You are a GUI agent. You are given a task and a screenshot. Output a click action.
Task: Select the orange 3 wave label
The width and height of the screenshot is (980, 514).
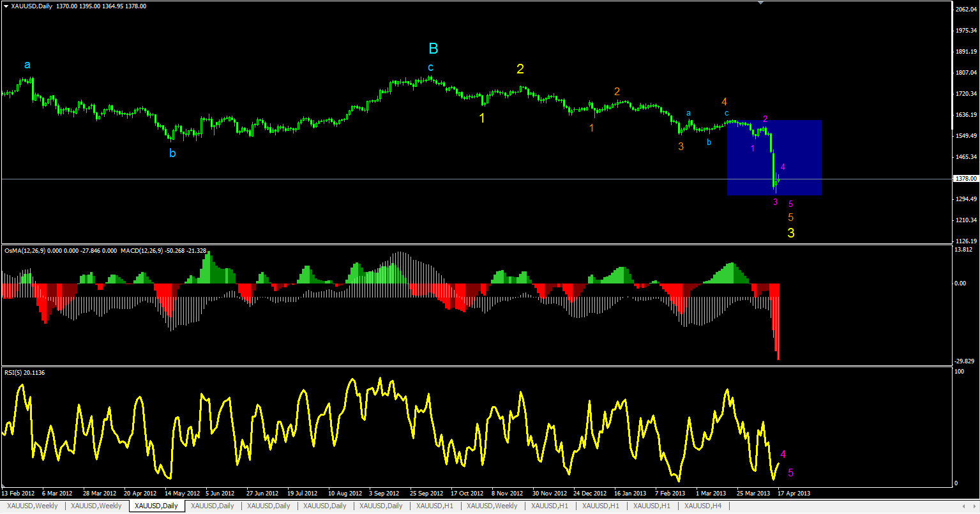[x=681, y=146]
